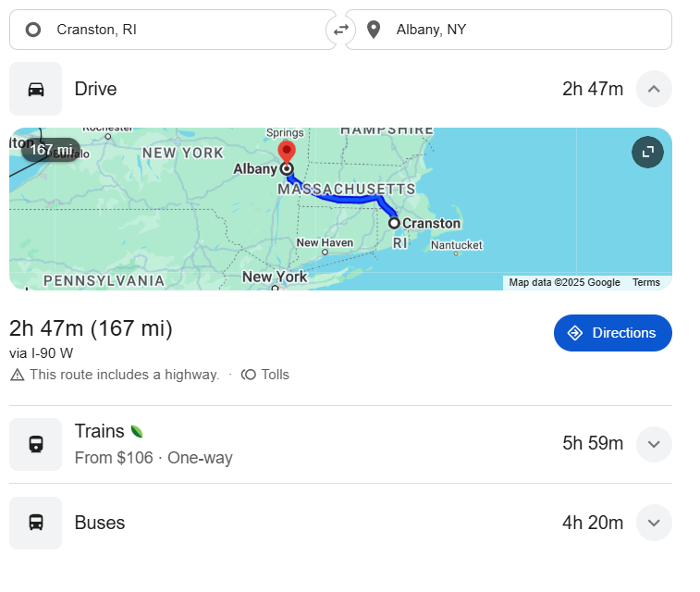
Task: Expand the Buses options
Action: (654, 523)
